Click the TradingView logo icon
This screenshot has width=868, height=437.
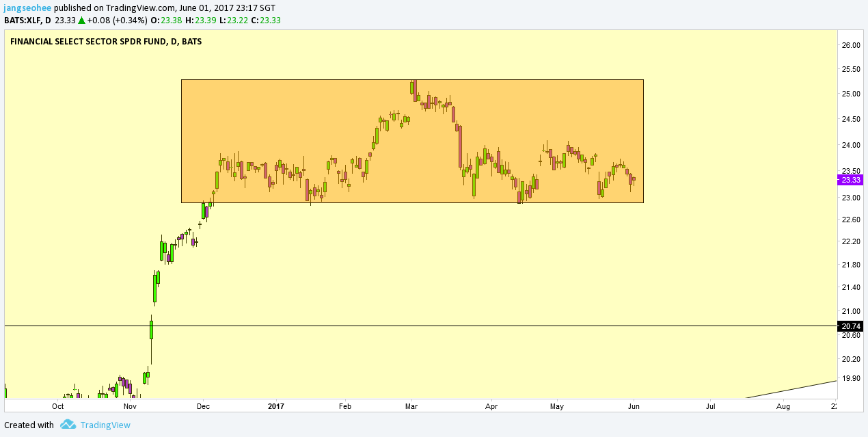[x=68, y=425]
